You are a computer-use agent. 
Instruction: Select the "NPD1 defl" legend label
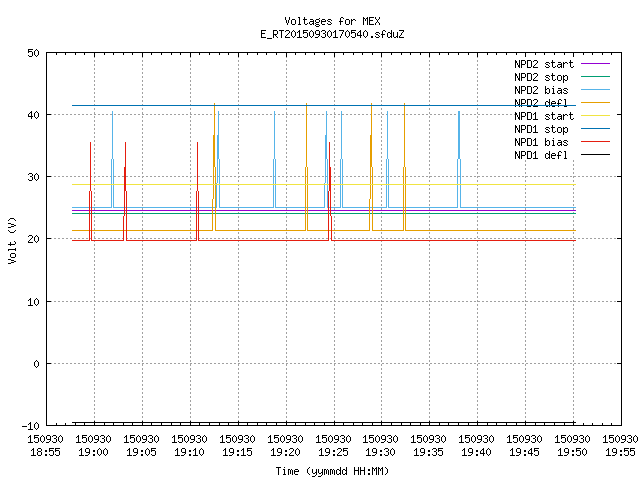click(541, 156)
